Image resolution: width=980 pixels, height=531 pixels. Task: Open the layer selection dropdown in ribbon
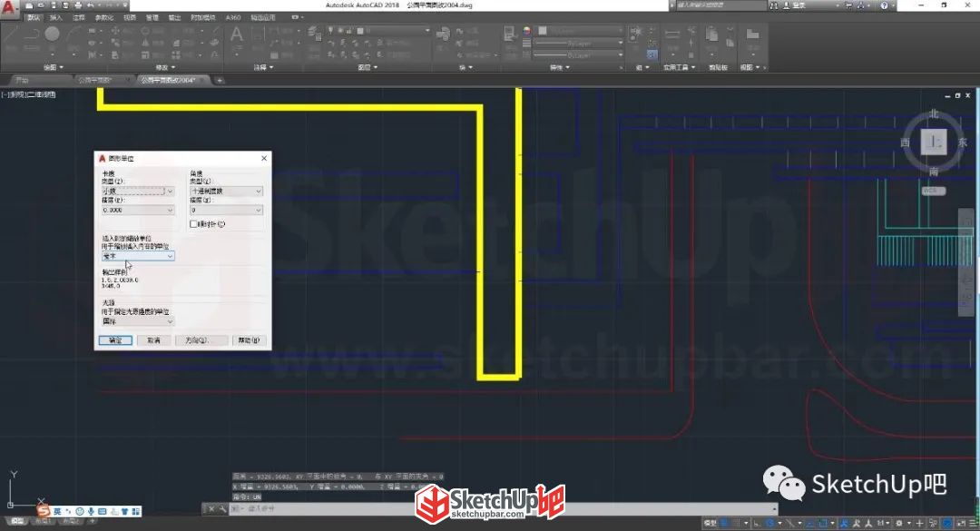379,30
